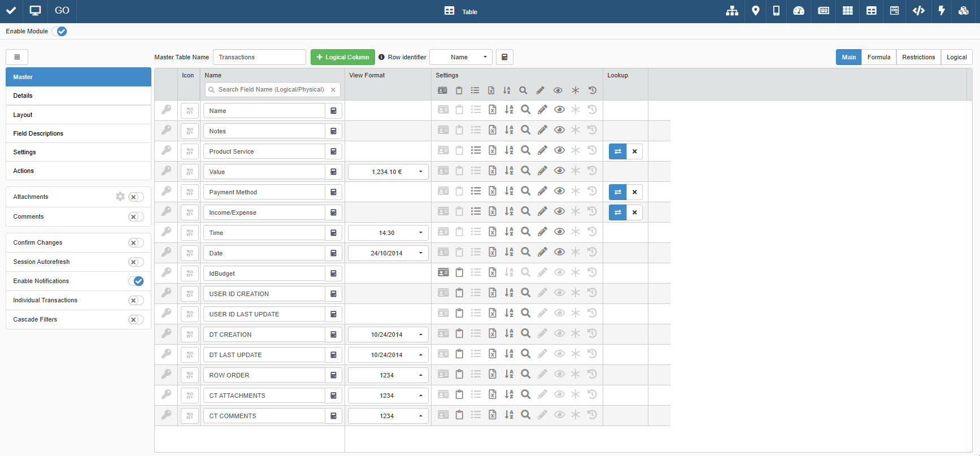
Task: Click the green Logical Column button
Action: point(343,57)
